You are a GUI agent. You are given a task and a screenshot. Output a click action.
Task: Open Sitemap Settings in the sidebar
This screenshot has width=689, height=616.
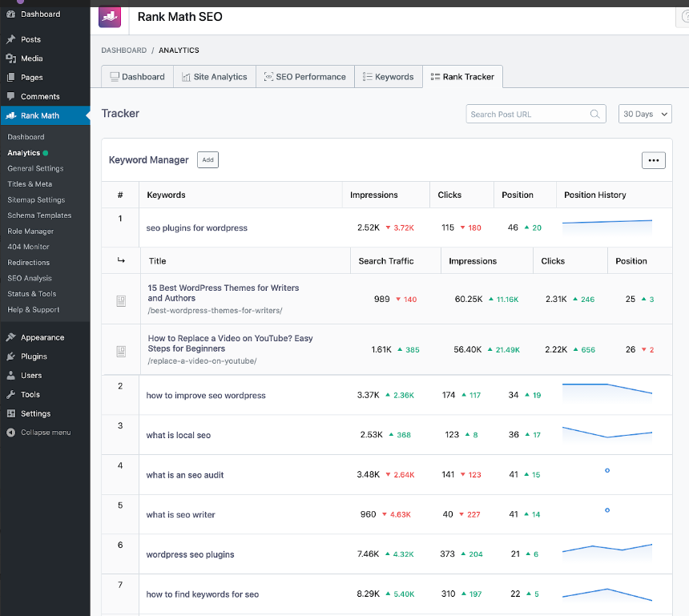tap(36, 200)
